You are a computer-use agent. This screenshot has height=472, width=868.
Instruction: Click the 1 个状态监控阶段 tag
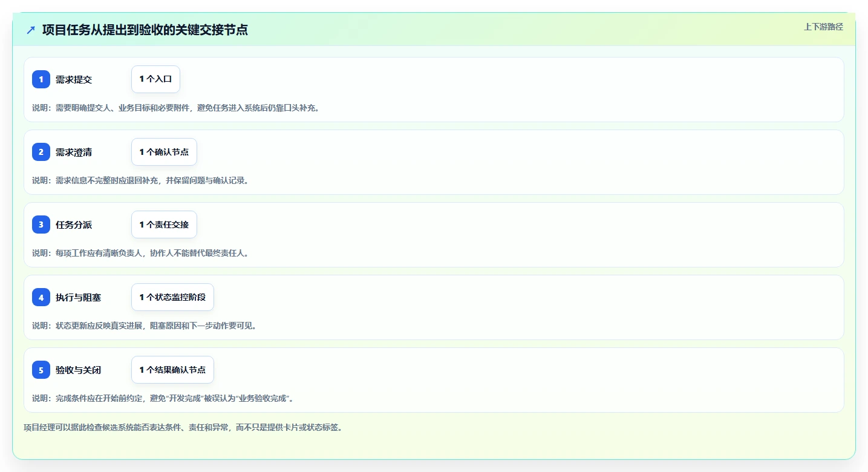tap(172, 297)
